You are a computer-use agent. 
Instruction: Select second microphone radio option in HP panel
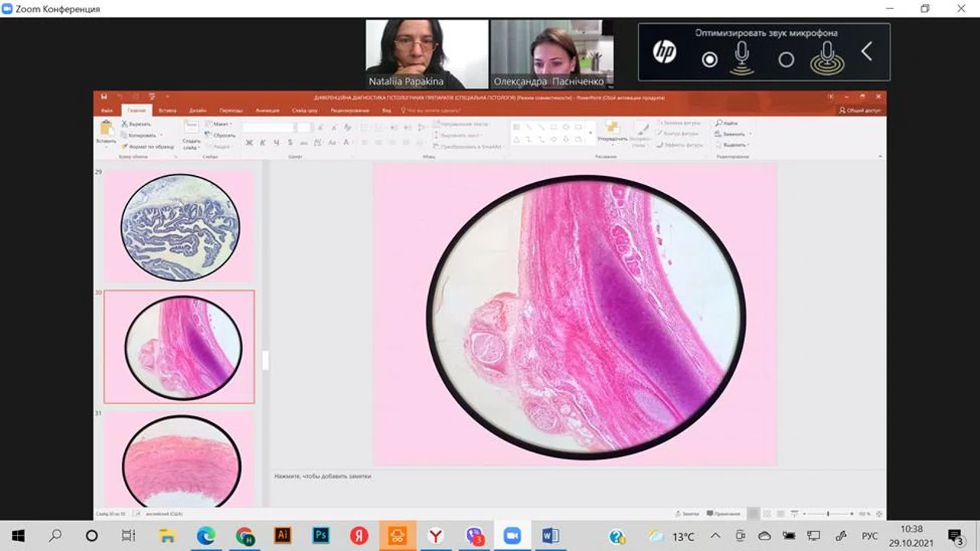786,60
